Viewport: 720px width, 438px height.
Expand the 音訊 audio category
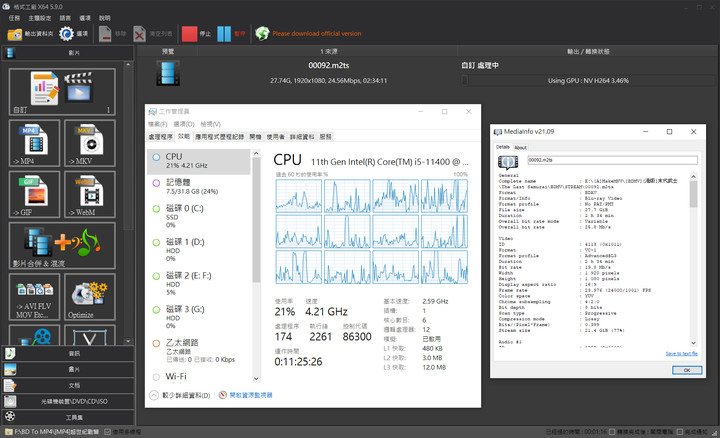click(68, 354)
